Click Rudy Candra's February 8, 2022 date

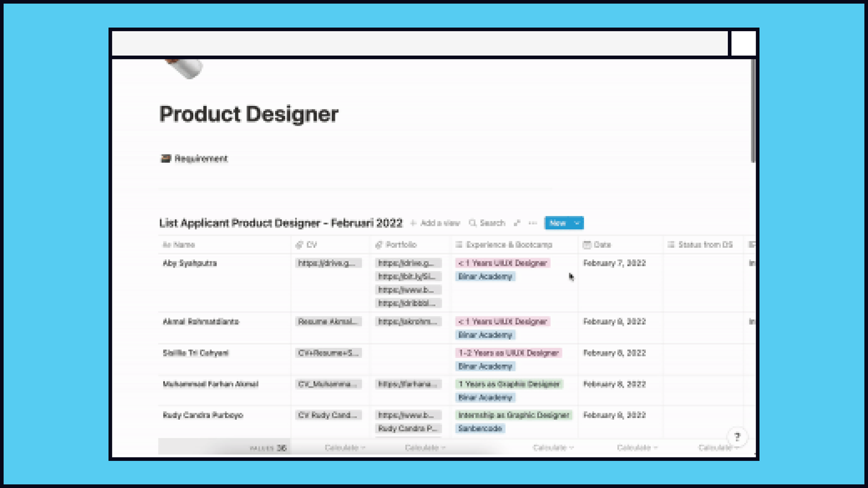(x=615, y=416)
